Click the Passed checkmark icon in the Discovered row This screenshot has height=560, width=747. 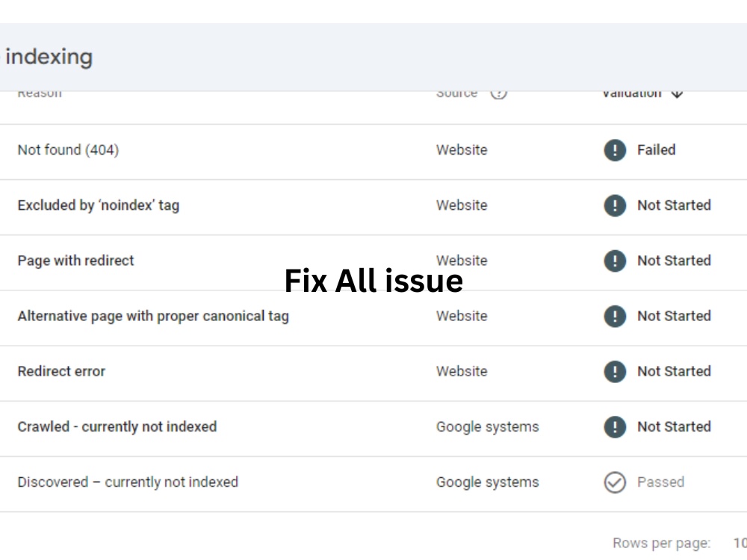[615, 482]
